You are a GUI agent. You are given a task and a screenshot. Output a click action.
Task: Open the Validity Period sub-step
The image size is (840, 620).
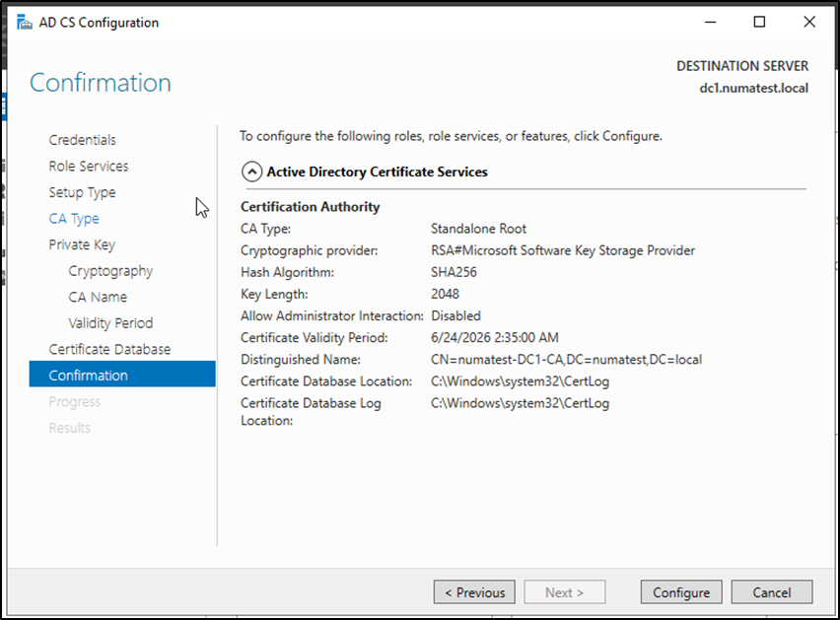point(110,323)
